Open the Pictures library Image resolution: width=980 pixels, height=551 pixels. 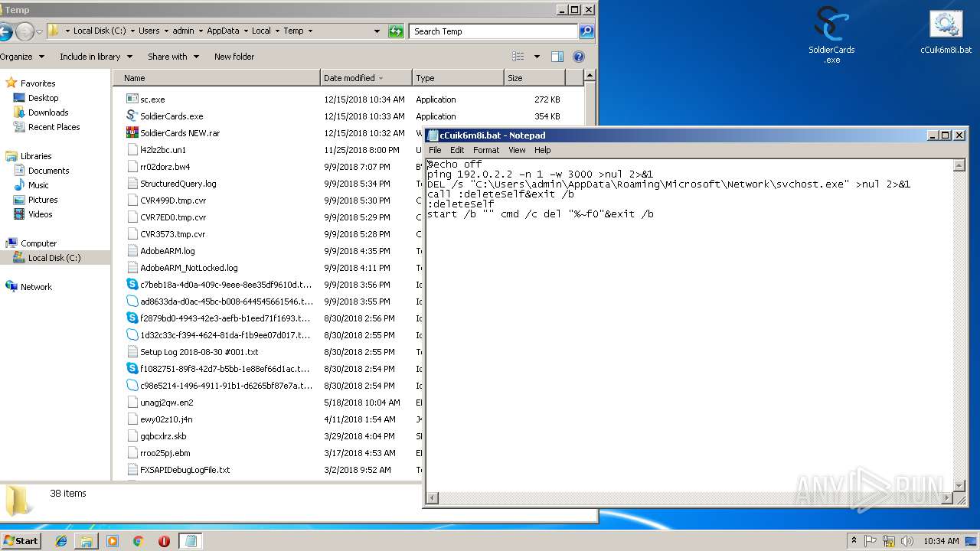click(x=43, y=200)
